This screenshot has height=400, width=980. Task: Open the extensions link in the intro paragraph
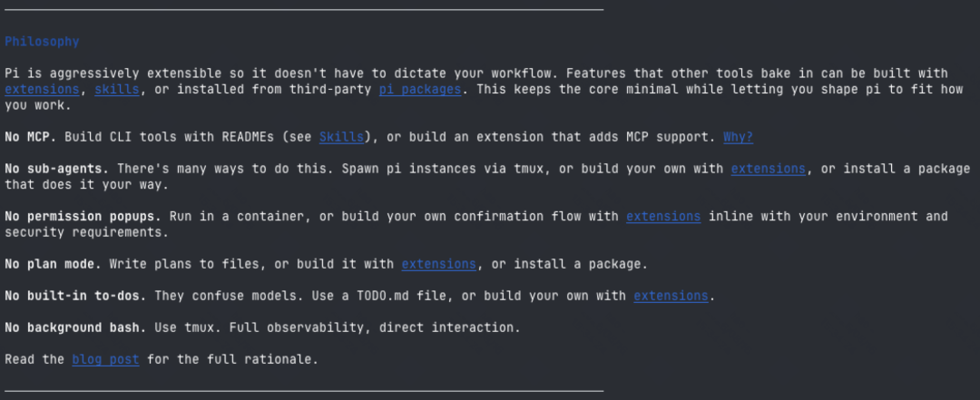(x=42, y=90)
